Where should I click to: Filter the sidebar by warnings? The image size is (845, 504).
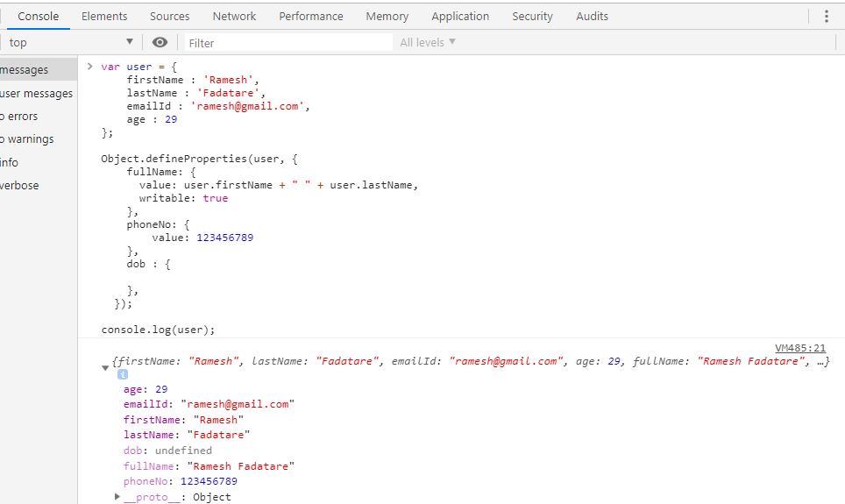[x=38, y=138]
